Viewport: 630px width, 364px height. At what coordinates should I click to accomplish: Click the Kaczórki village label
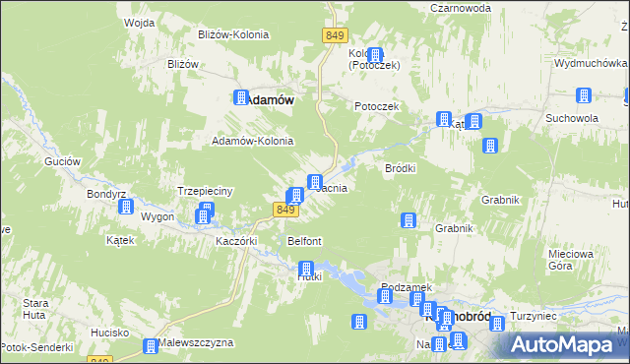(236, 241)
